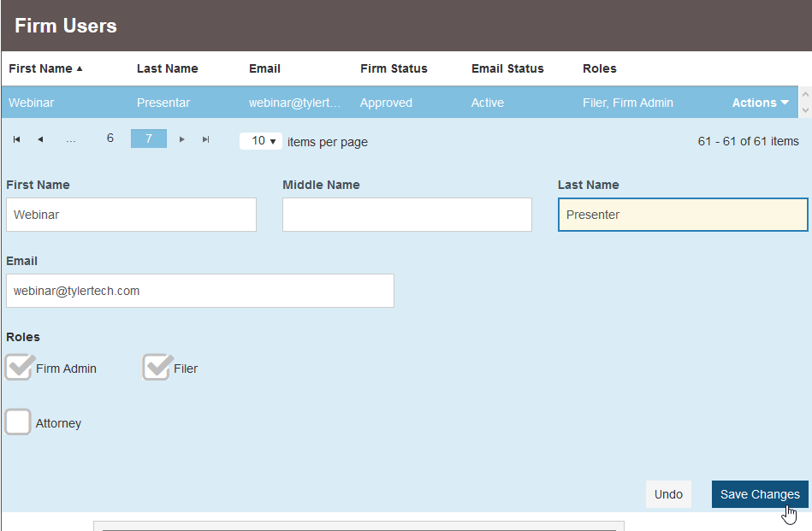The image size is (812, 531).
Task: Click the scrollbar up arrow in grid
Action: coord(805,94)
